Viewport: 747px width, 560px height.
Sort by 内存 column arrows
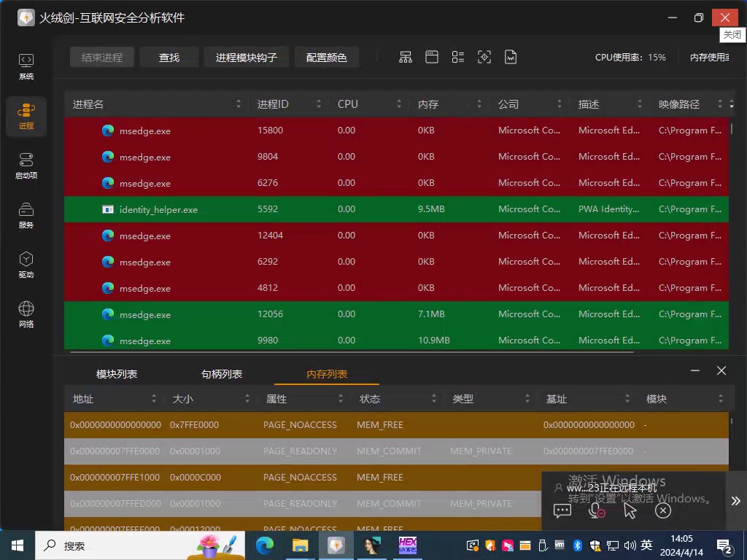point(479,104)
